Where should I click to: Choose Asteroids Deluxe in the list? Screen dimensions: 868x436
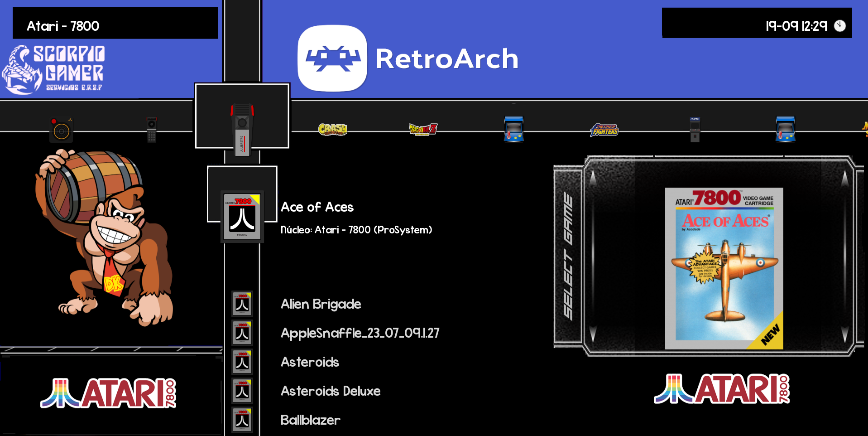click(x=330, y=391)
